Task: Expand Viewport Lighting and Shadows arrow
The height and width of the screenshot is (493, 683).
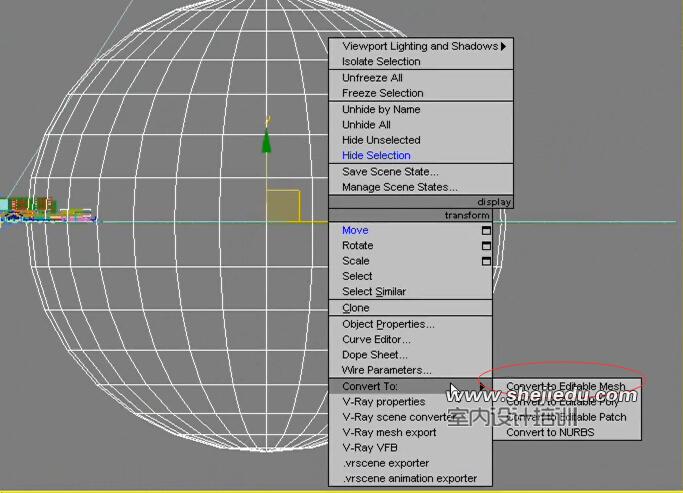Action: pyautogui.click(x=504, y=46)
